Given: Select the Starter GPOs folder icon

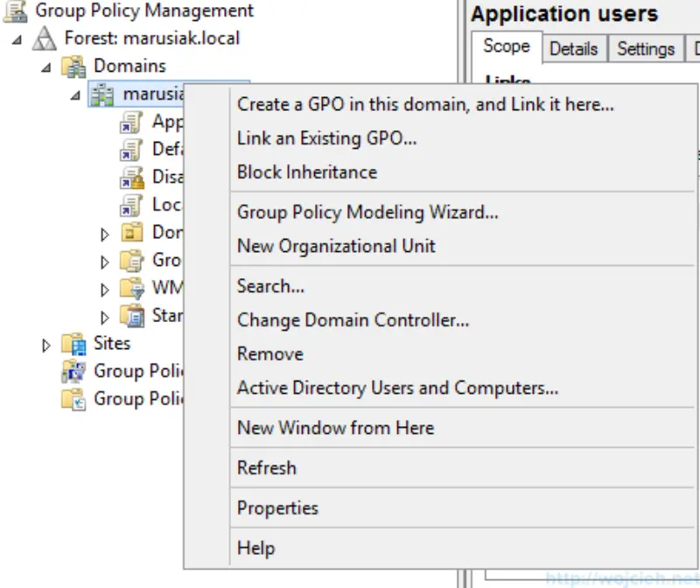Looking at the screenshot, I should (x=129, y=315).
